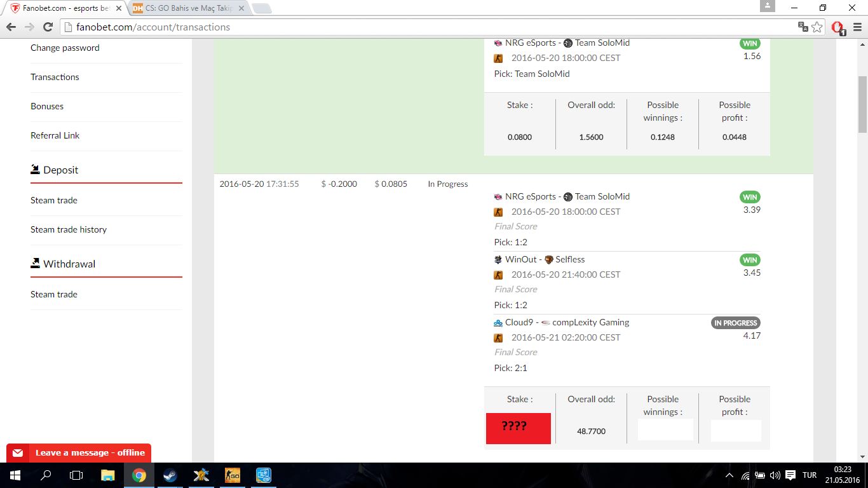This screenshot has width=868, height=488.
Task: Click the Leave a message - offline button
Action: tap(79, 453)
